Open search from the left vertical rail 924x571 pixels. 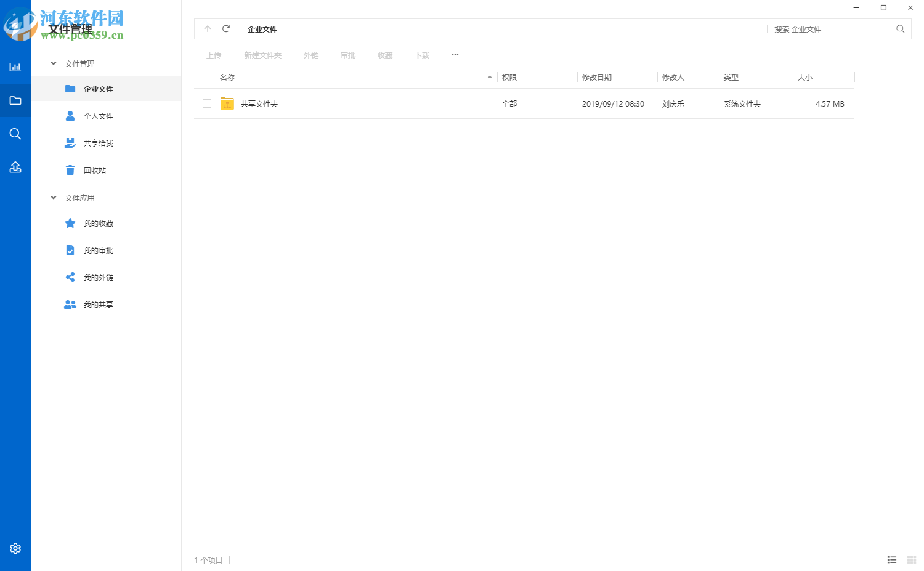point(15,134)
